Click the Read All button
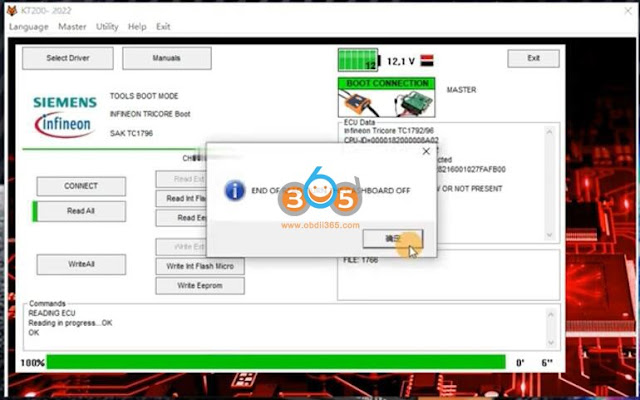This screenshot has height=400, width=640. point(81,211)
